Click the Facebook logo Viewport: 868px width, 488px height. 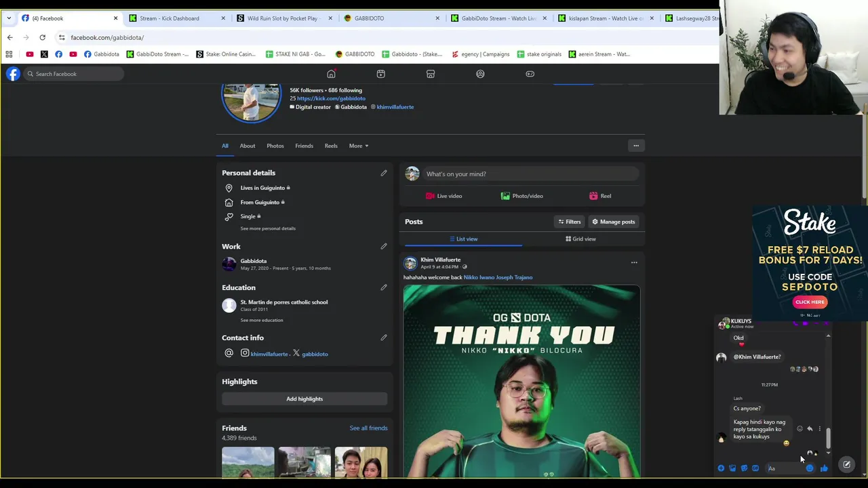tap(13, 74)
